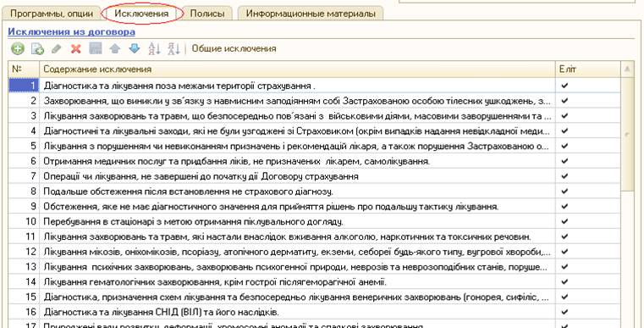Select row starting 'Діагностичні та лікувальні заходи'
The height and width of the screenshot is (328, 644).
point(315,131)
